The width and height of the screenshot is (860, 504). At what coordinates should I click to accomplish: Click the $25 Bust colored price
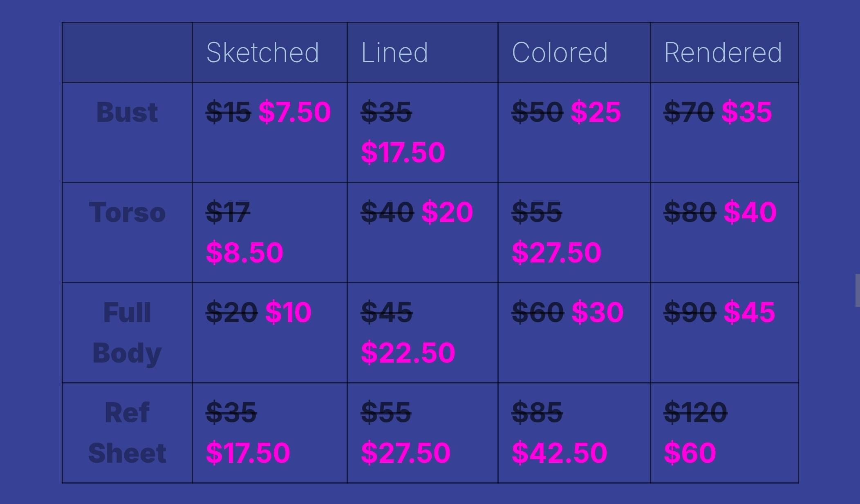(x=596, y=112)
